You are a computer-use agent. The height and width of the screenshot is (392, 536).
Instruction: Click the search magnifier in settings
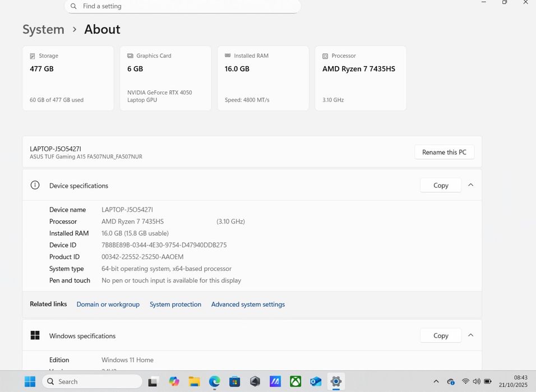pyautogui.click(x=73, y=6)
